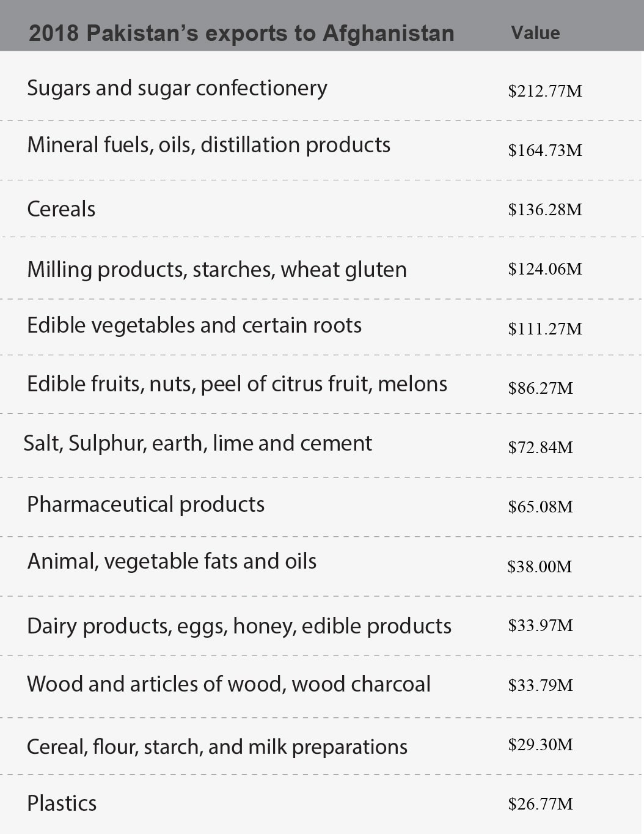The width and height of the screenshot is (644, 834).
Task: Click the 'Value' column header
Action: click(535, 32)
